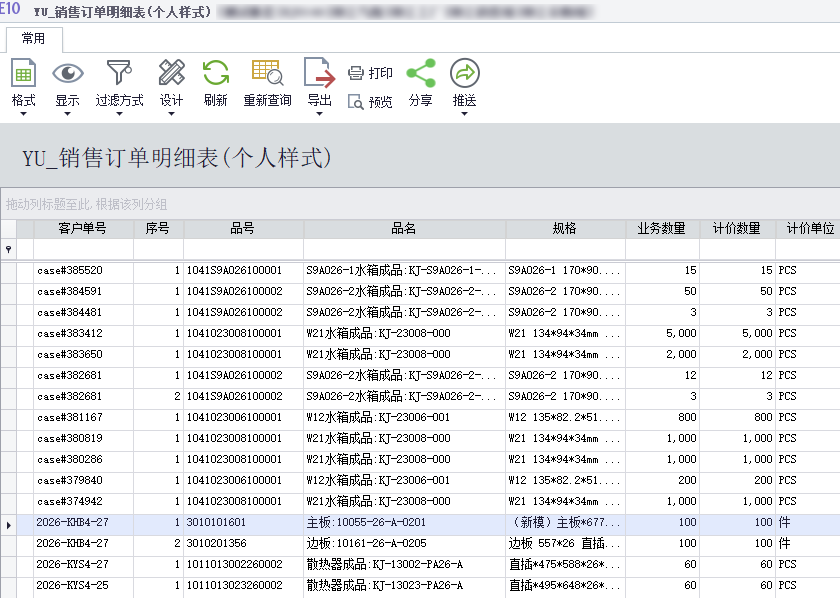Expand the 设计 dropdown arrow
Image resolution: width=840 pixels, height=598 pixels.
pos(171,114)
